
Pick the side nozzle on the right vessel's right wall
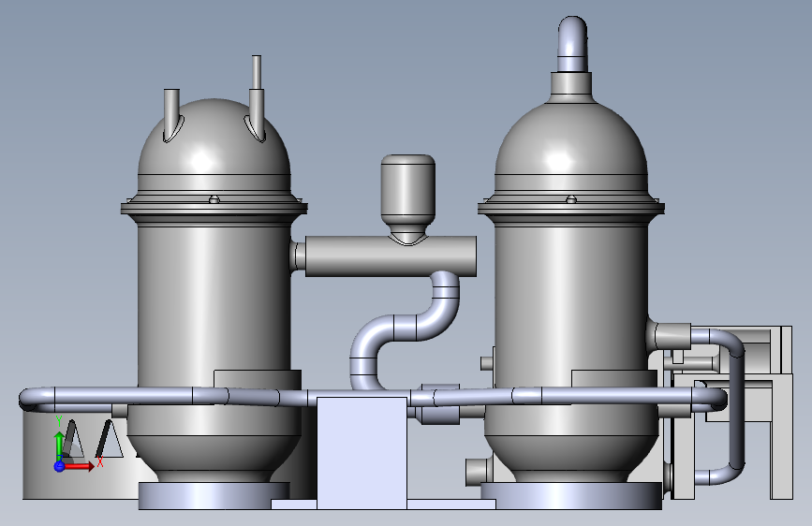point(669,336)
